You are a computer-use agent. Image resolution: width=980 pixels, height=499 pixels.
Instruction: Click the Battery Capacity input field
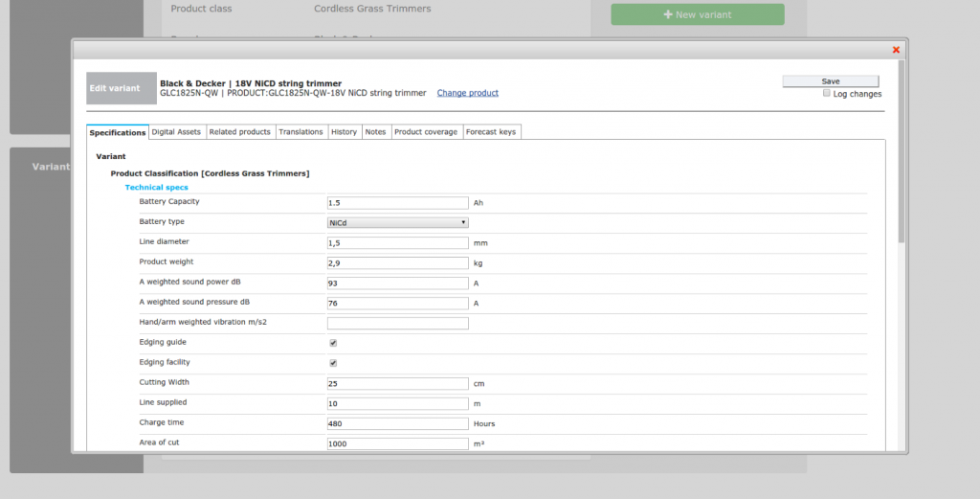(x=397, y=203)
